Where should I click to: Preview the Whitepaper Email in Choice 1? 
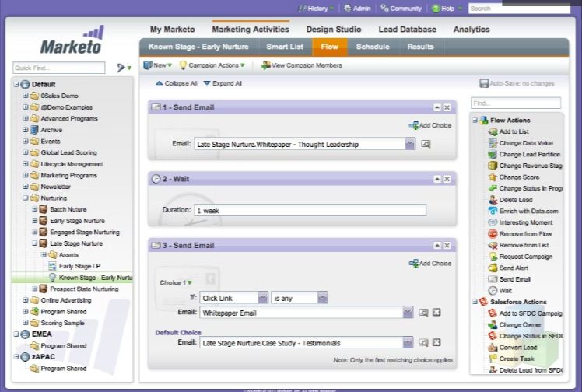(423, 313)
